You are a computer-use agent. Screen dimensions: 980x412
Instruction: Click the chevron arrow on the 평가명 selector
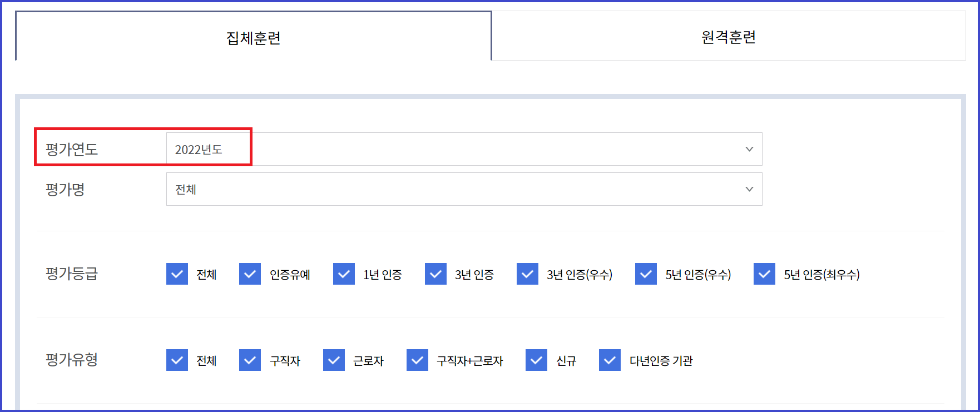749,189
